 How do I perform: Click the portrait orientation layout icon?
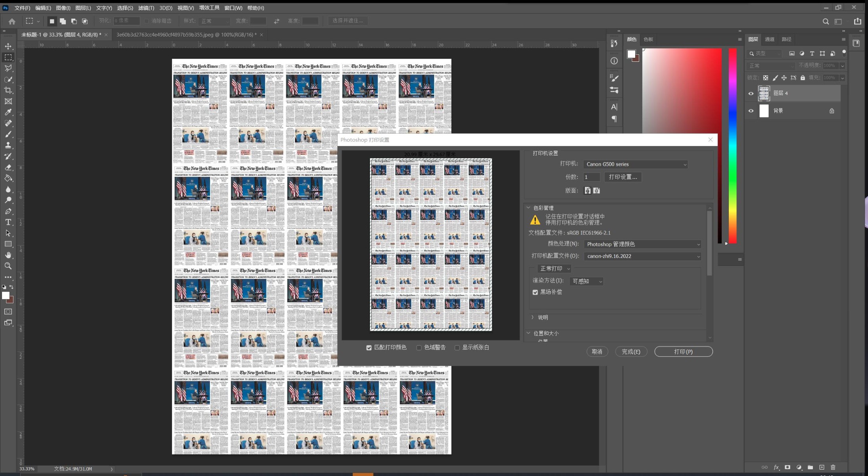click(588, 191)
